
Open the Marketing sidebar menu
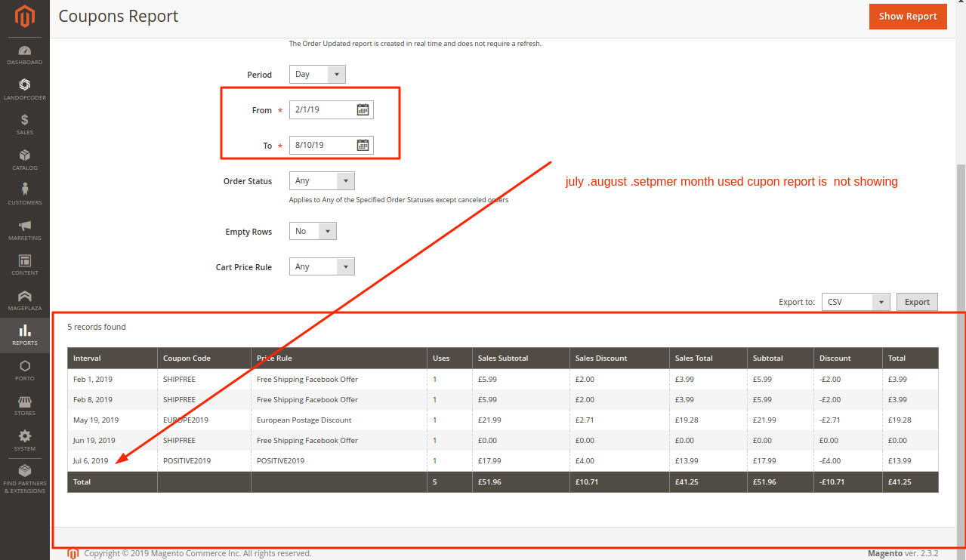pyautogui.click(x=25, y=230)
